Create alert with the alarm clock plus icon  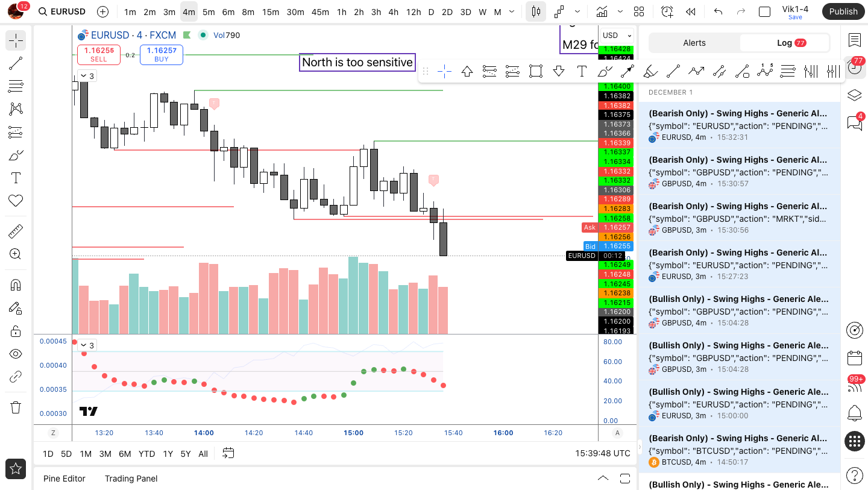[667, 11]
